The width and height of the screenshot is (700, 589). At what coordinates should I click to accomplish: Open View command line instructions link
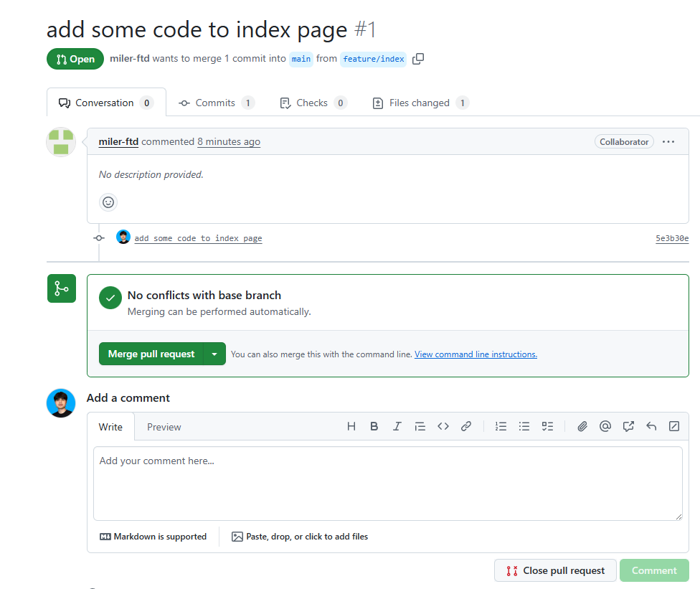click(x=476, y=354)
